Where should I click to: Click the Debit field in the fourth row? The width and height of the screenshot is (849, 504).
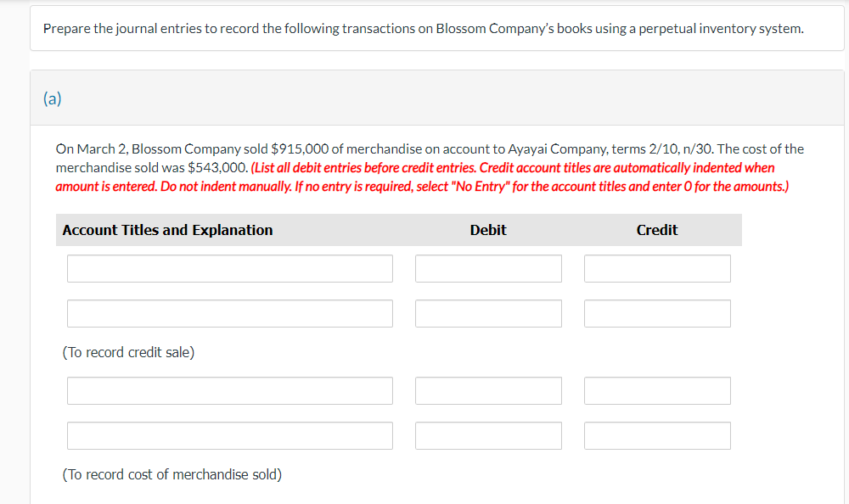point(488,435)
